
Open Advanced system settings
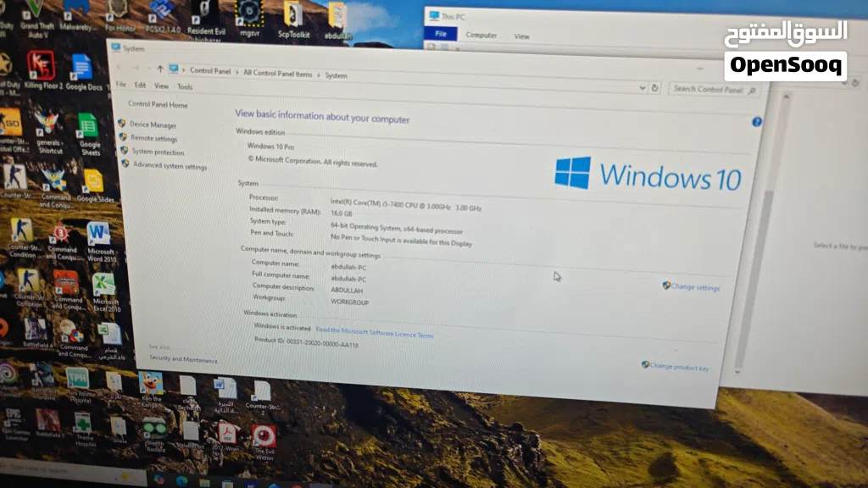point(170,166)
